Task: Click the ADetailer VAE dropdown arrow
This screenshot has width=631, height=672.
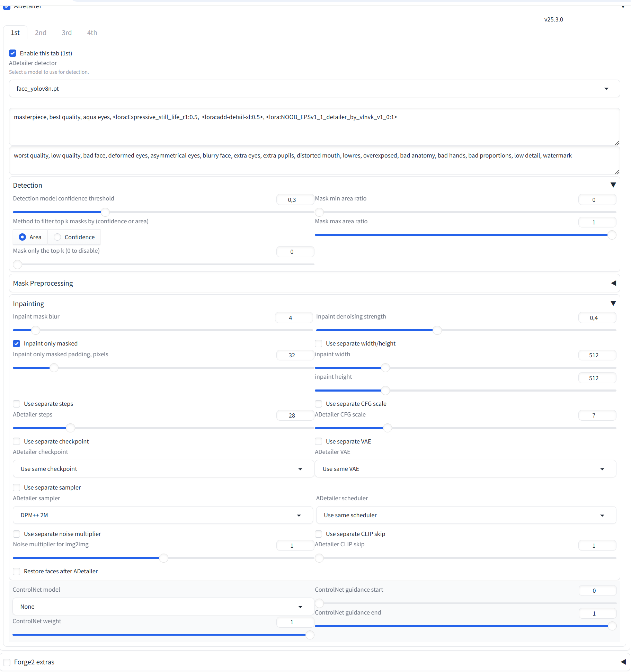Action: pyautogui.click(x=602, y=469)
